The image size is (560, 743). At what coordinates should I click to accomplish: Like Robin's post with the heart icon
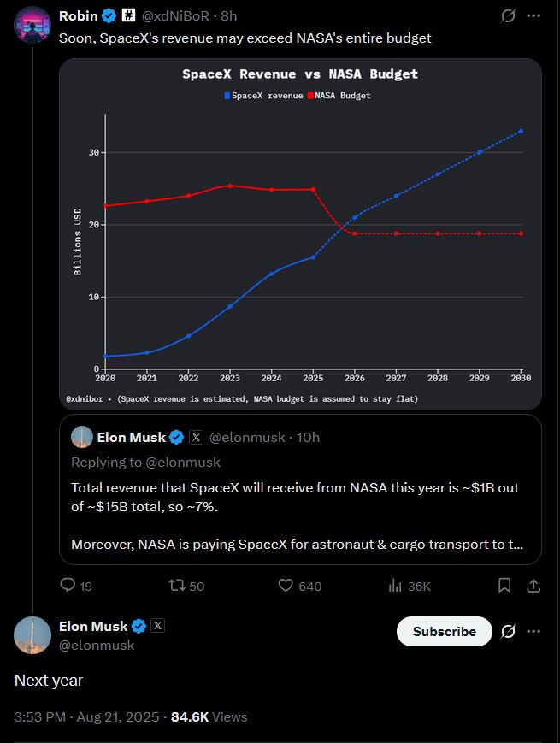[x=286, y=586]
